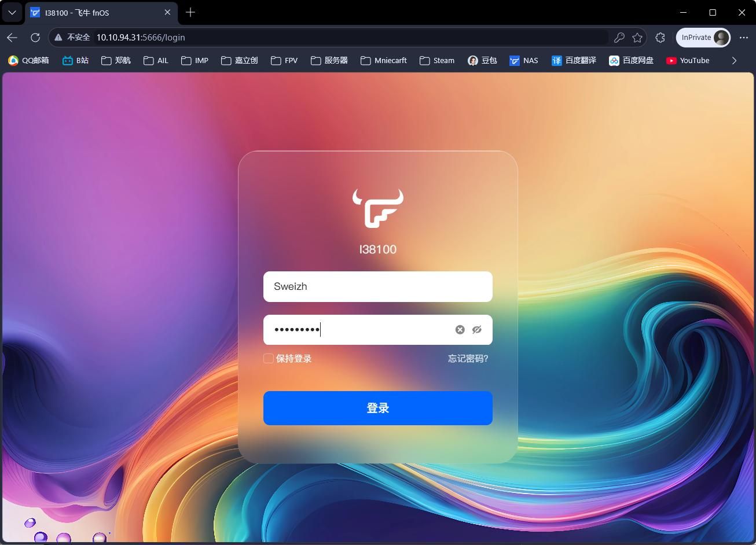Expand the Steam bookmark folder

pos(437,60)
